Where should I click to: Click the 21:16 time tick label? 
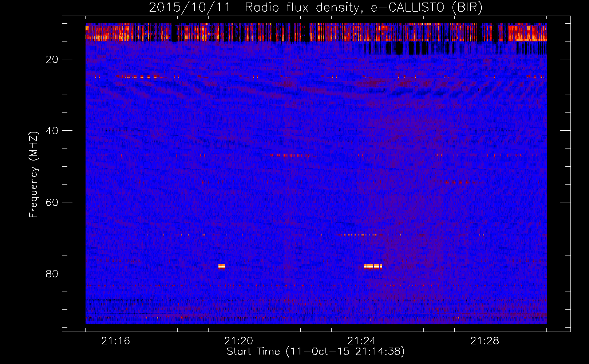pos(116,341)
